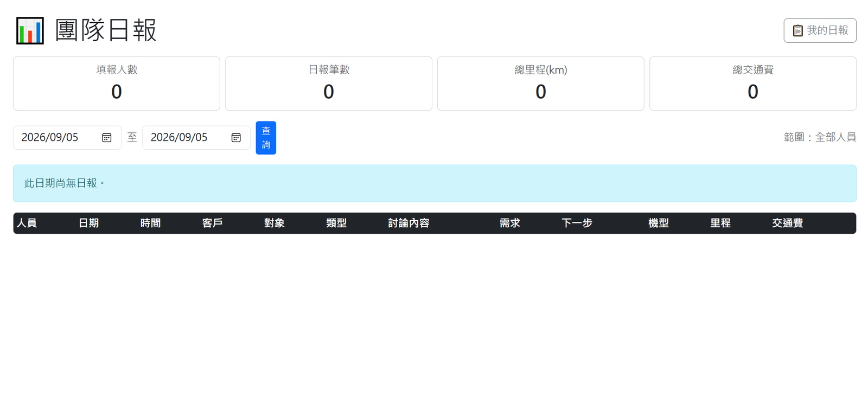
Task: Click the 此日期尚無日報 notice text
Action: click(x=65, y=183)
